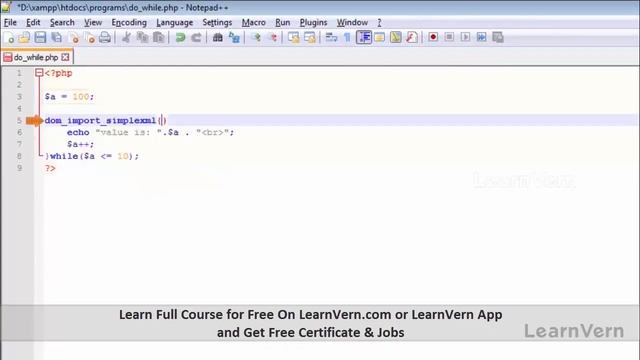The image size is (640, 360).
Task: Click the New file toolbar icon
Action: click(x=9, y=38)
